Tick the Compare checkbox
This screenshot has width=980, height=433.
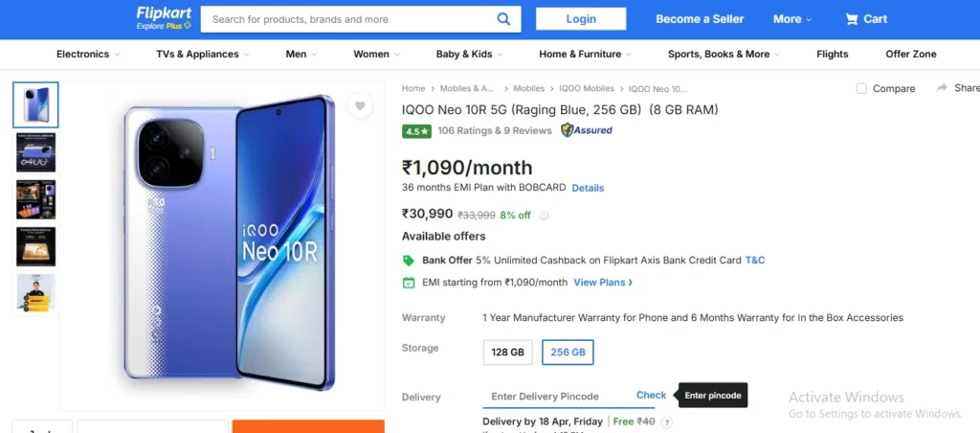coord(861,89)
